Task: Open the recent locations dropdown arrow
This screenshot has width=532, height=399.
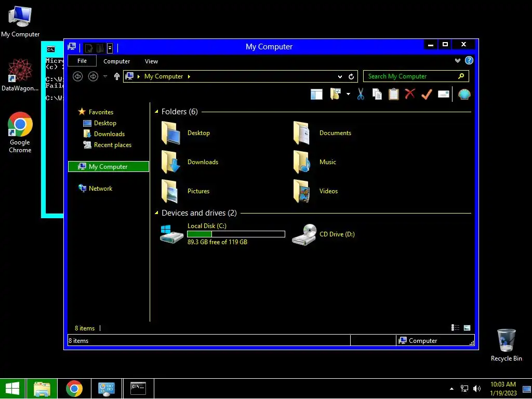Action: [105, 76]
